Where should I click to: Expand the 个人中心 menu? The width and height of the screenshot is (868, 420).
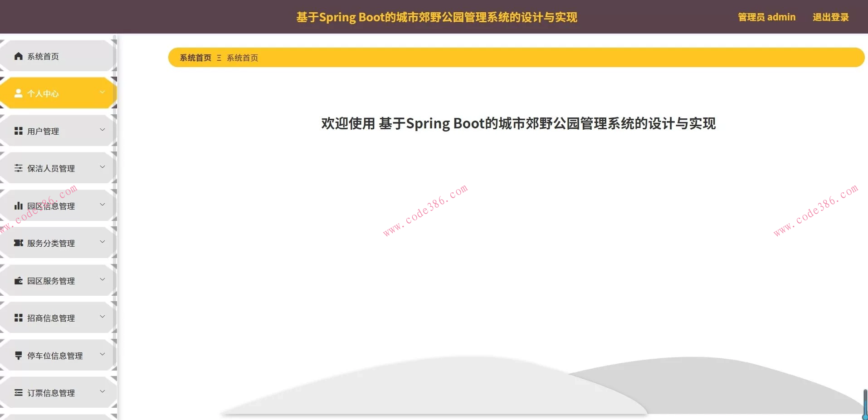[102, 92]
